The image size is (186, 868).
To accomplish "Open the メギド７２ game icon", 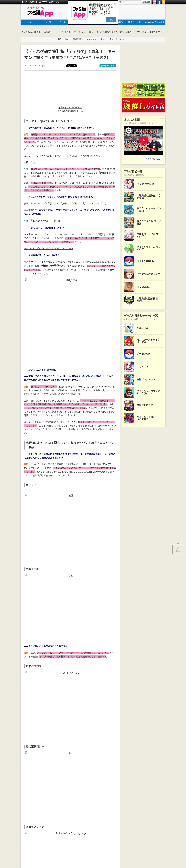I will (129, 367).
